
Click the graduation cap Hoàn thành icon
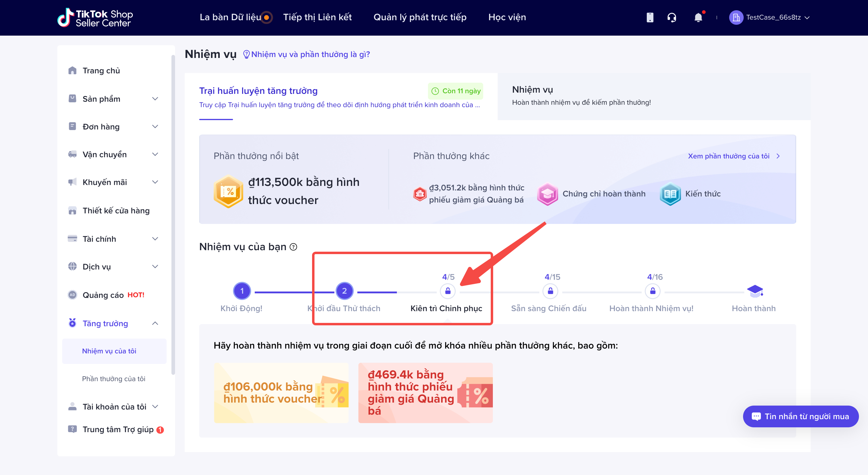(x=755, y=291)
